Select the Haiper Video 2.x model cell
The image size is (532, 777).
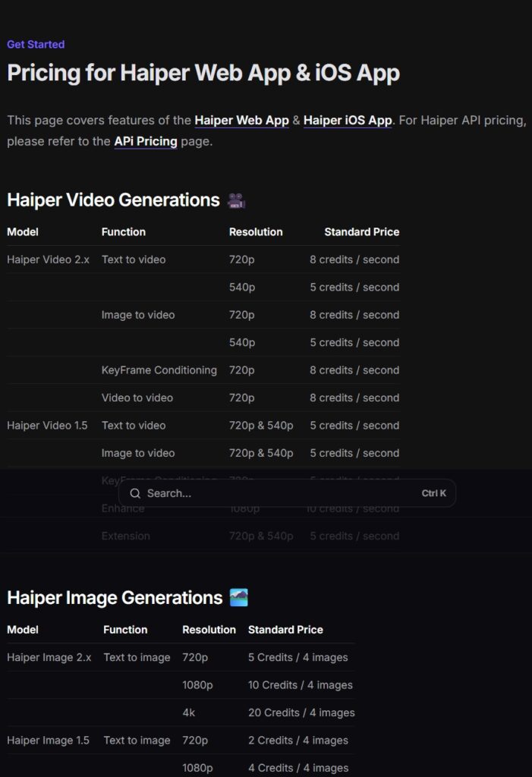(x=48, y=260)
